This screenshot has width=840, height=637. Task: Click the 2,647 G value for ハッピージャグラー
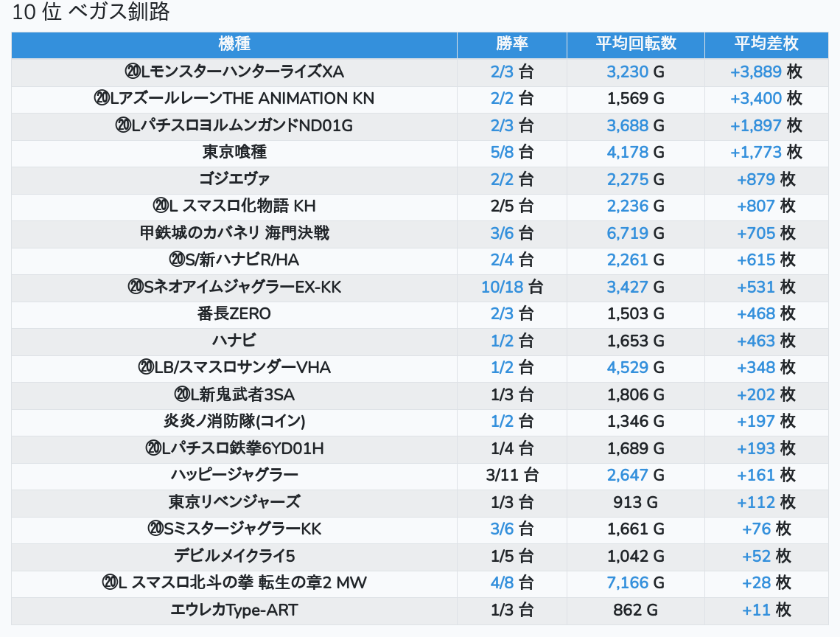(x=627, y=475)
